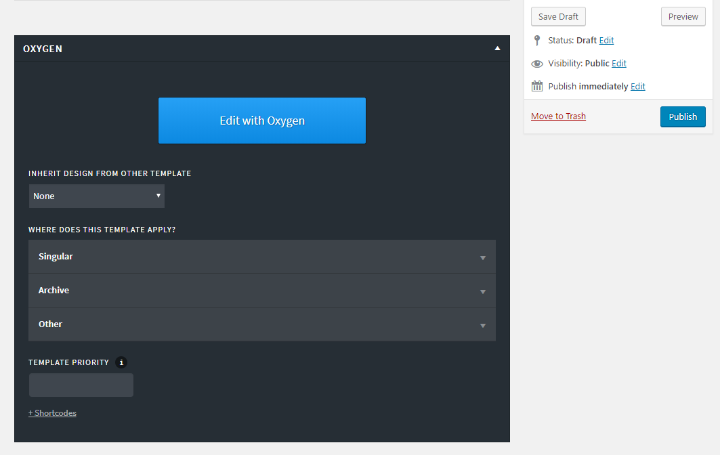The width and height of the screenshot is (720, 455).
Task: Click the Publish button
Action: [x=683, y=117]
